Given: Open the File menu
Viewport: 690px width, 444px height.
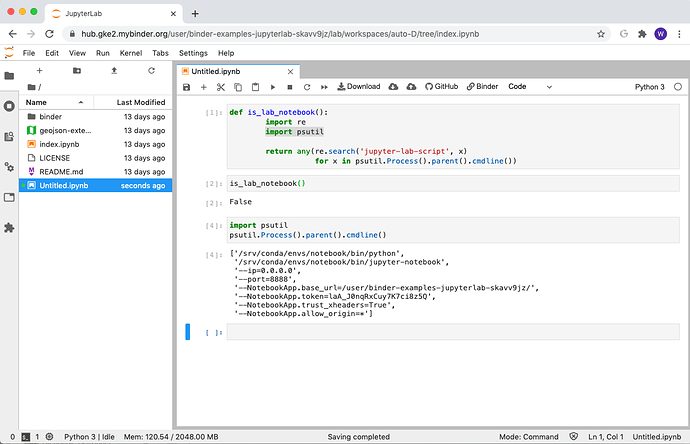Looking at the screenshot, I should point(29,53).
